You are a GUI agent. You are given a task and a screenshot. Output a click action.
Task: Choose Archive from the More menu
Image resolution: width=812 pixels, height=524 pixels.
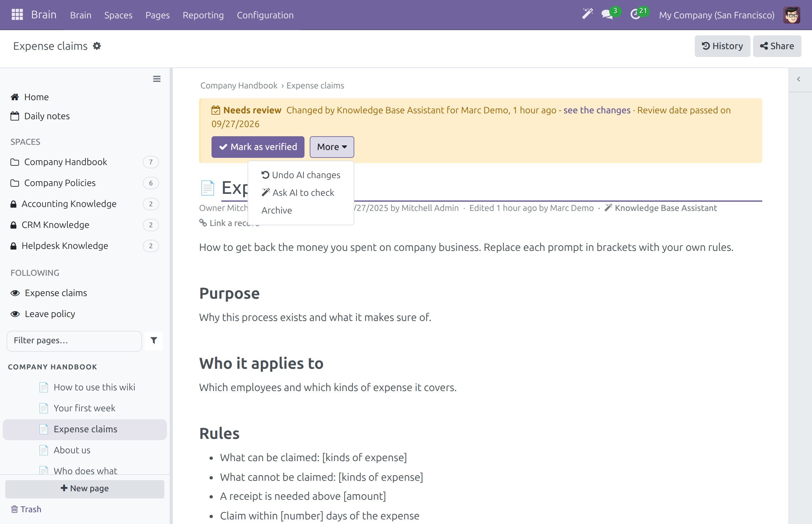(x=301, y=210)
